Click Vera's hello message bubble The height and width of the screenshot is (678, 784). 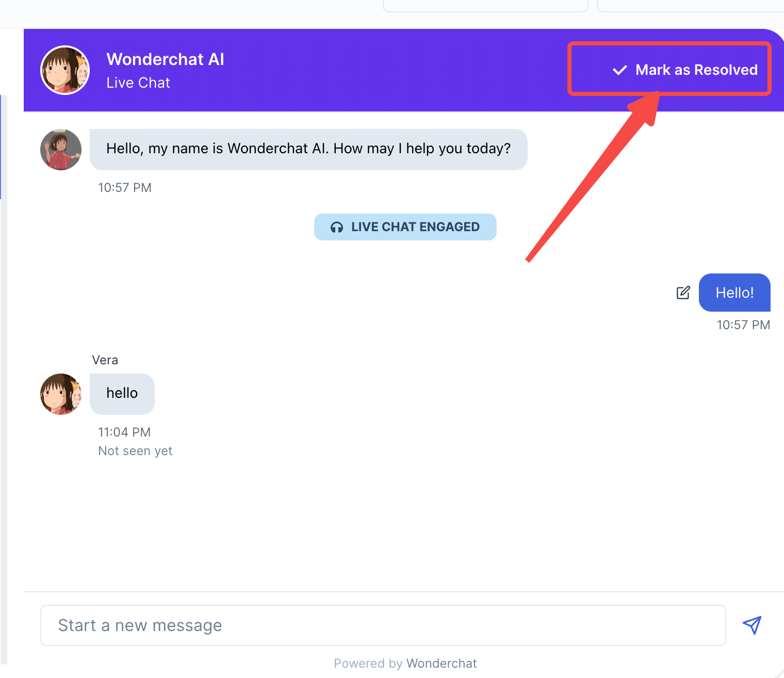tap(122, 394)
